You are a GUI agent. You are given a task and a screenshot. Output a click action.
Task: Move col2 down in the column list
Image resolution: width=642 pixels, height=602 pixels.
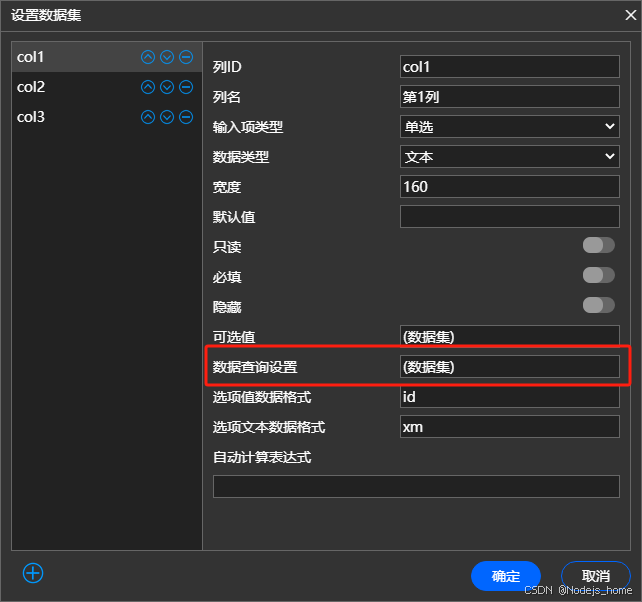click(x=167, y=87)
